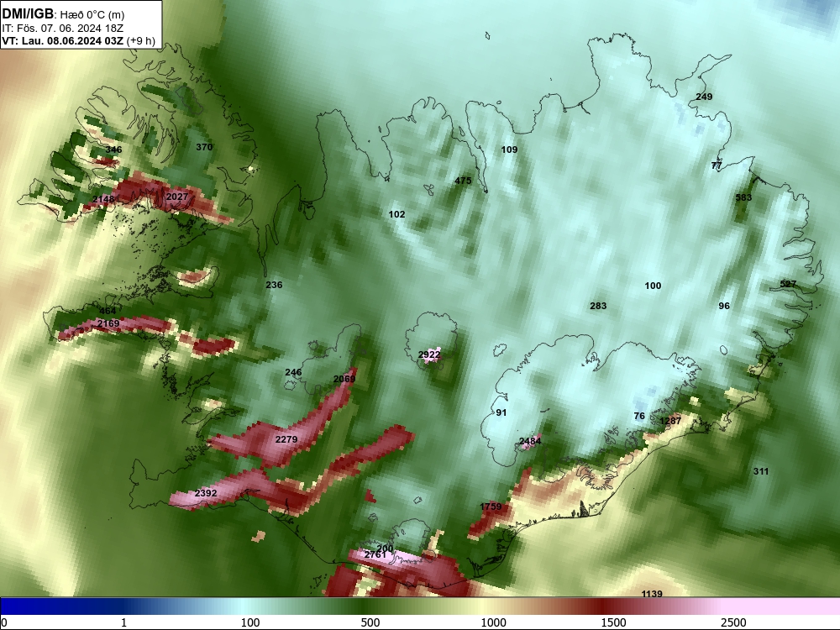Select the 2922 height label
Screen dimensions: 840x630
click(429, 354)
